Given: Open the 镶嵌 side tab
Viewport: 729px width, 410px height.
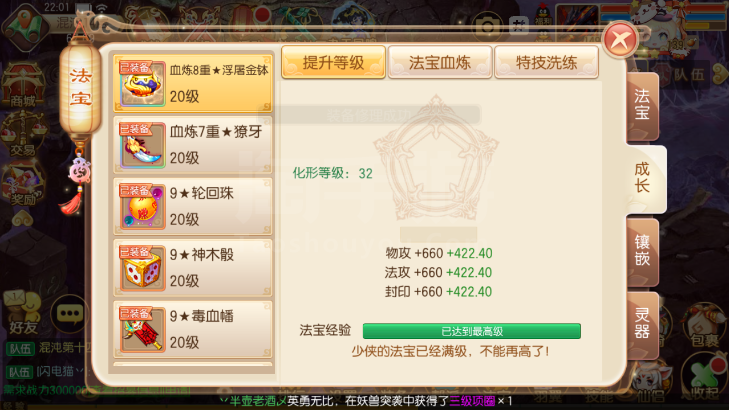Looking at the screenshot, I should (x=642, y=251).
